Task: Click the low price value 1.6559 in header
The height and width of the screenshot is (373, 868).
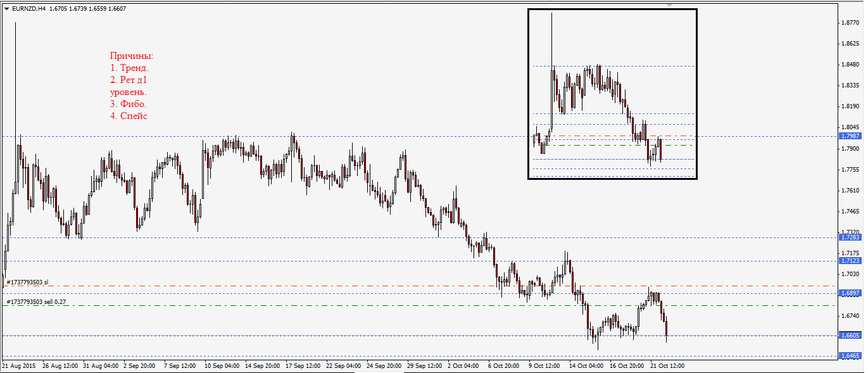Action: [x=97, y=9]
